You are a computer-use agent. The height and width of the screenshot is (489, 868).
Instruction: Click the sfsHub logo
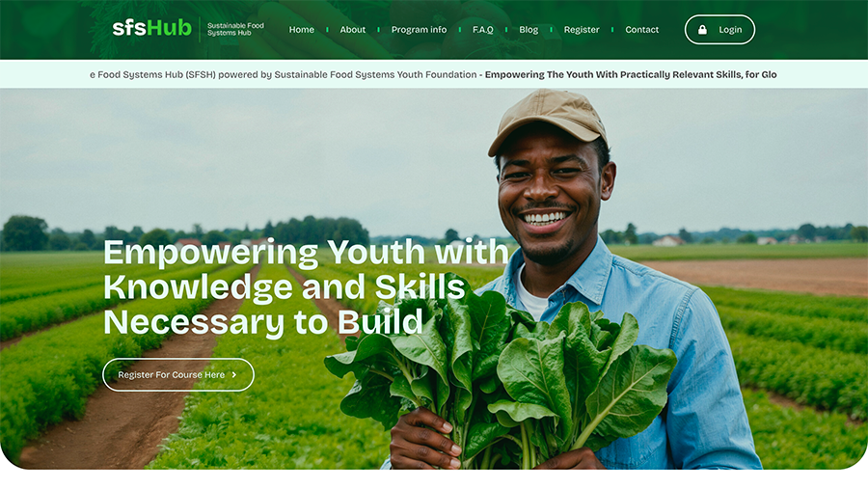click(151, 28)
